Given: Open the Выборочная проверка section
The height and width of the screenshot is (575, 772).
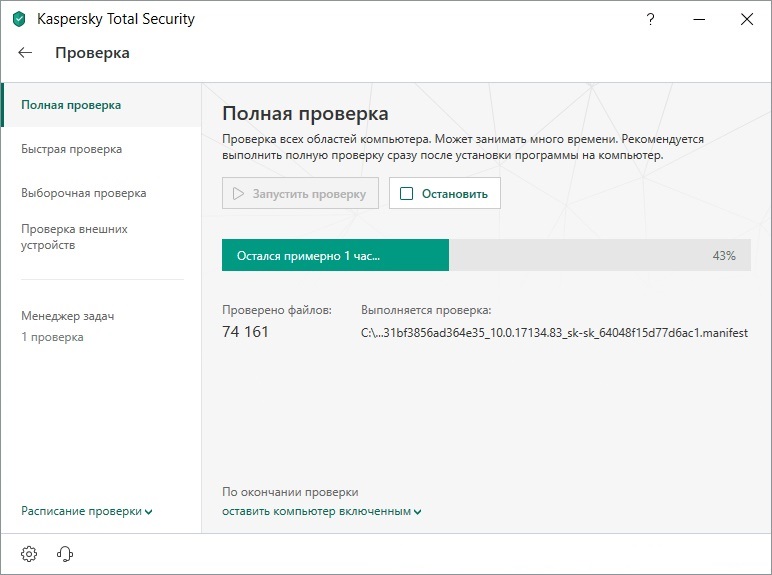Looking at the screenshot, I should 83,193.
